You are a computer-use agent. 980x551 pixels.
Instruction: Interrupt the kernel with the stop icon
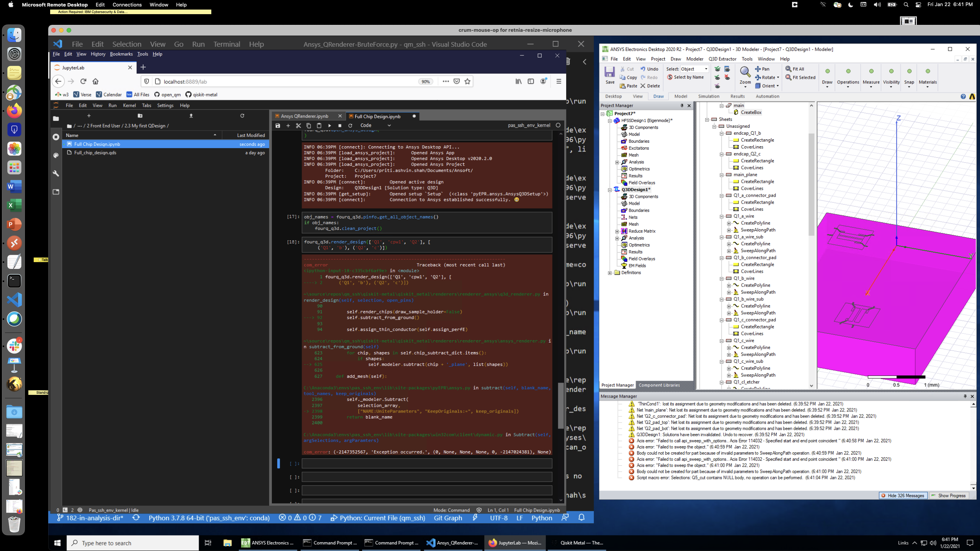pyautogui.click(x=340, y=126)
